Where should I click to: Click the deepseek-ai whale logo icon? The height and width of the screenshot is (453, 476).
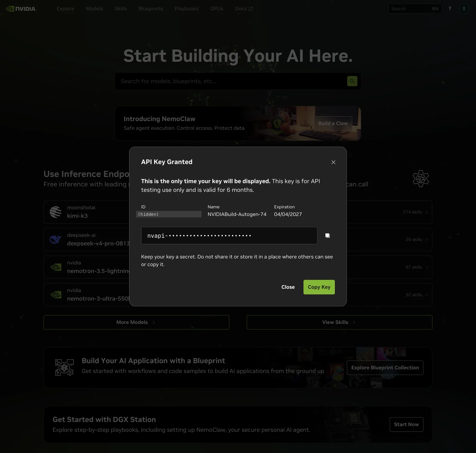(56, 239)
